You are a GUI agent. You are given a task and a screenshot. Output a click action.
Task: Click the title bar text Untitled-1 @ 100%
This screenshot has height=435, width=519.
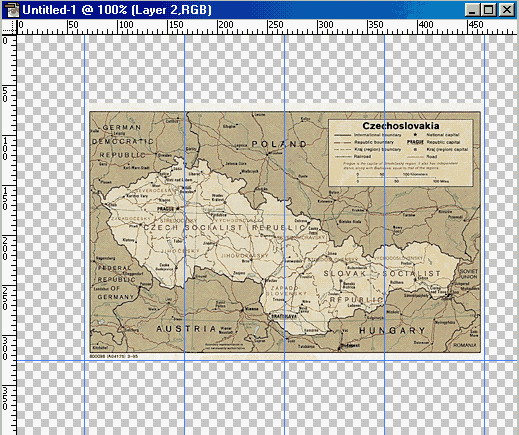pos(75,10)
